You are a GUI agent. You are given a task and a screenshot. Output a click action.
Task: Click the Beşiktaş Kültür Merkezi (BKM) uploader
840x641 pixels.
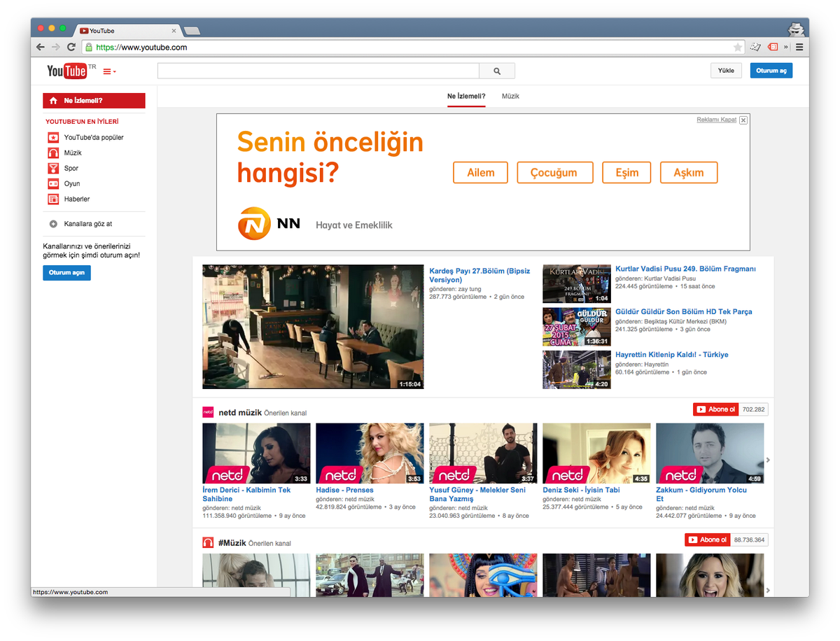685,322
